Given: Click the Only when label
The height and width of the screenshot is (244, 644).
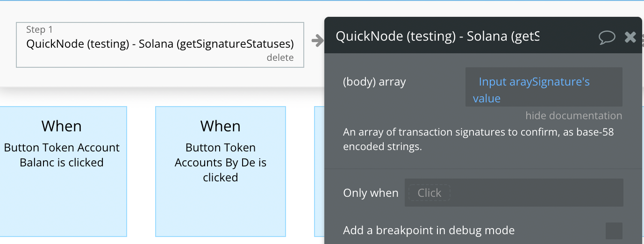Looking at the screenshot, I should click(371, 193).
